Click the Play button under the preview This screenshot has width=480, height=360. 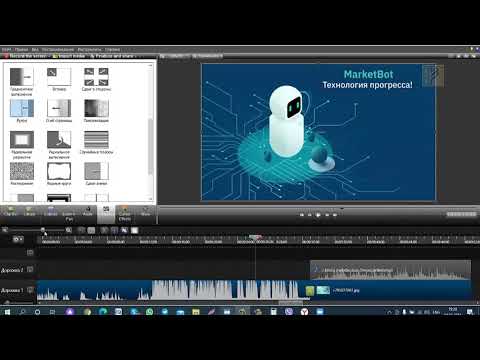[318, 215]
